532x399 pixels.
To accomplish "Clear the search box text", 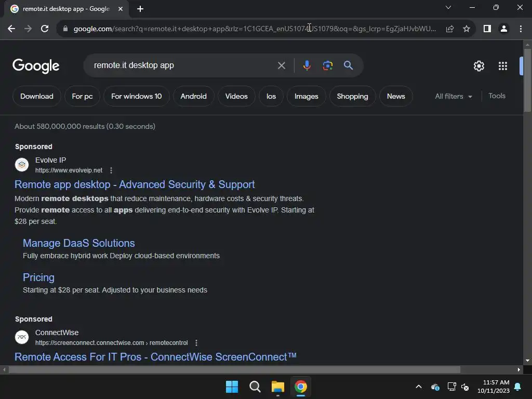I will point(281,65).
